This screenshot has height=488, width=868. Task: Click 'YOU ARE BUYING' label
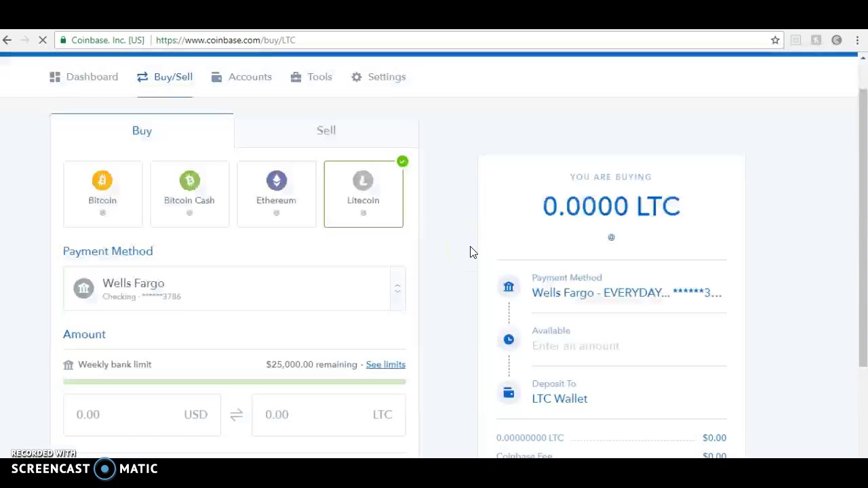pos(610,177)
